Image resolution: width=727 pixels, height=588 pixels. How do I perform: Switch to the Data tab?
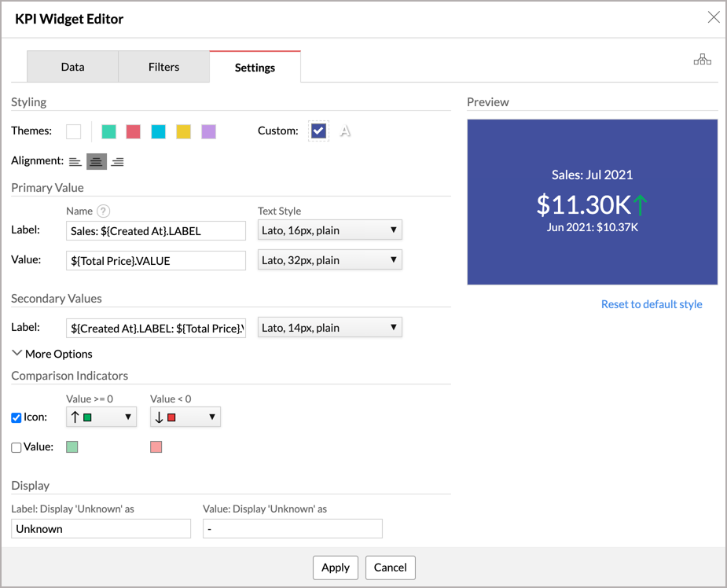coord(72,68)
